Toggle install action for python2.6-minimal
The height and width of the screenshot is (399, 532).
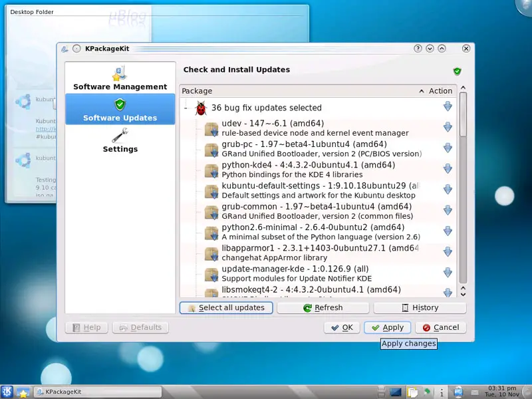[x=448, y=231]
